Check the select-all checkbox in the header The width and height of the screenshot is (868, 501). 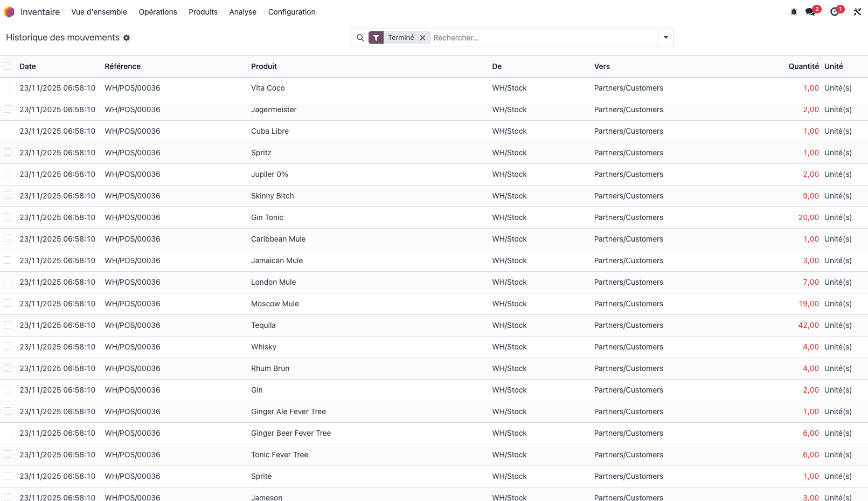(x=8, y=66)
